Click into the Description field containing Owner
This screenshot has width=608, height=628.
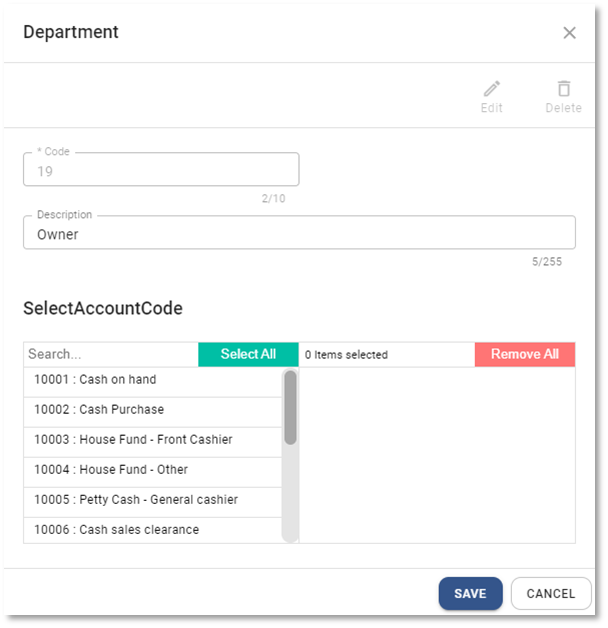(299, 234)
